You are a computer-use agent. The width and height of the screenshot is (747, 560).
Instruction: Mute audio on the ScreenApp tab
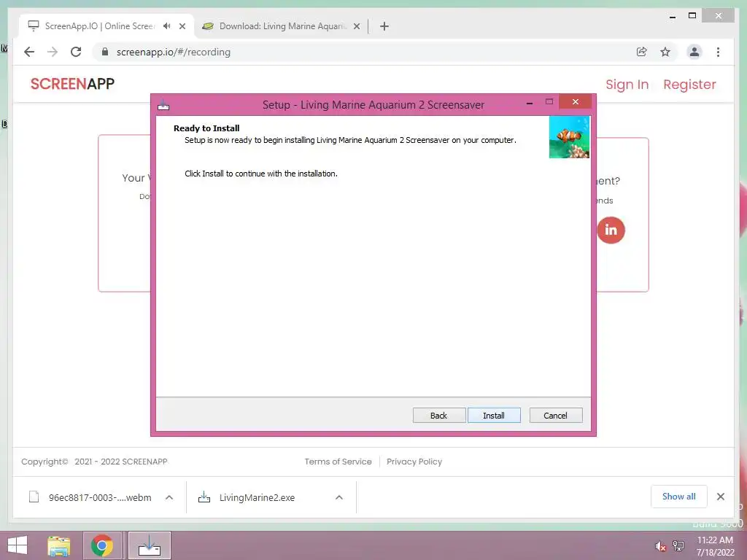tap(167, 26)
